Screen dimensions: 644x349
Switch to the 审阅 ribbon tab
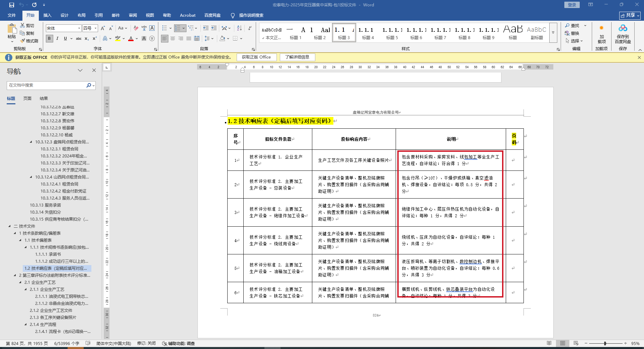133,15
